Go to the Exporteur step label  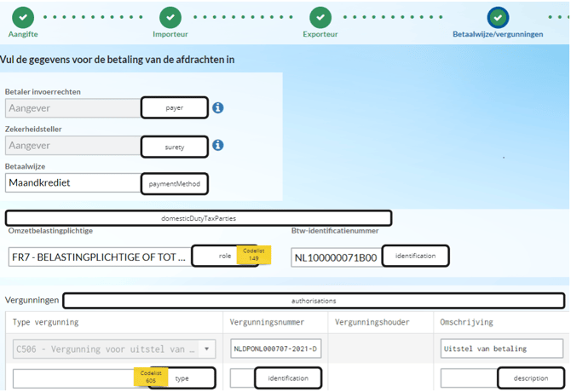click(320, 34)
